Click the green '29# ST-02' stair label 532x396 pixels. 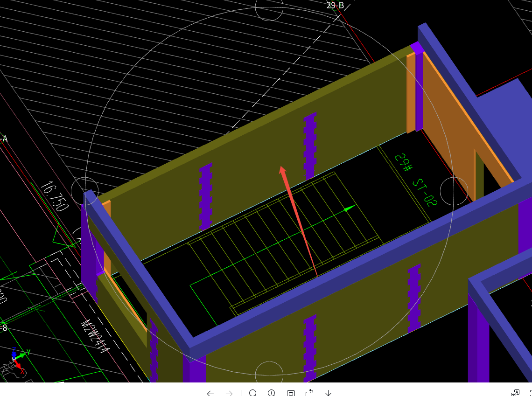pyautogui.click(x=416, y=180)
